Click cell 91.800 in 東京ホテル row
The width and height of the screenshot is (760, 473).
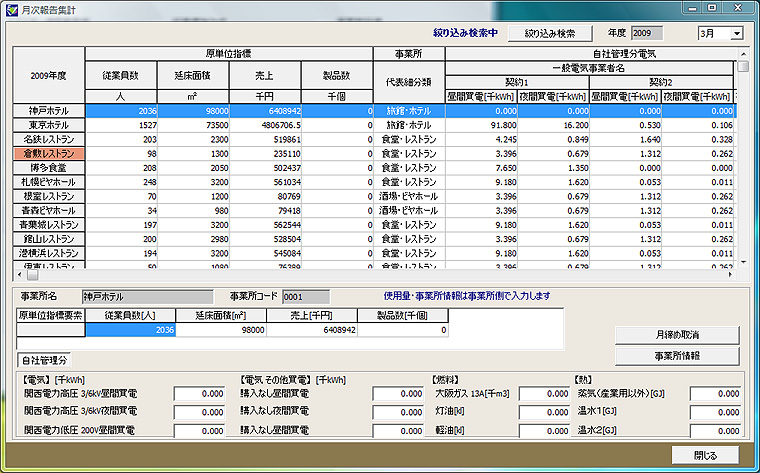[481, 125]
